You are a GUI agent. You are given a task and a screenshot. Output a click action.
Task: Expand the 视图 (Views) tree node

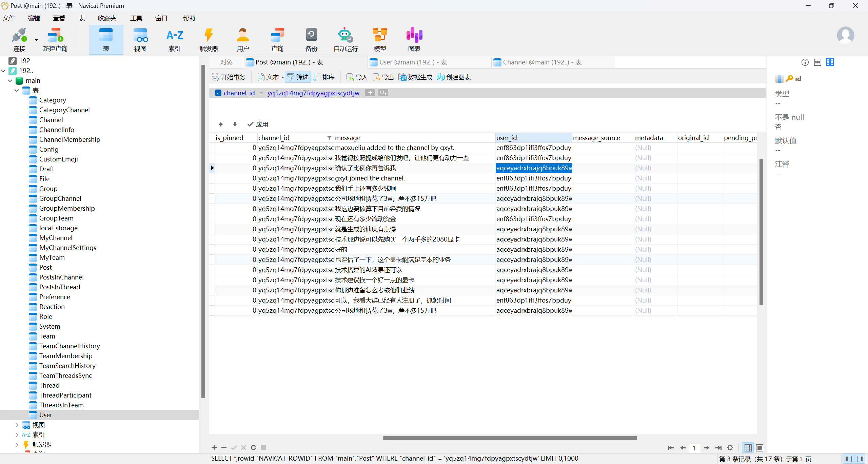[17, 425]
